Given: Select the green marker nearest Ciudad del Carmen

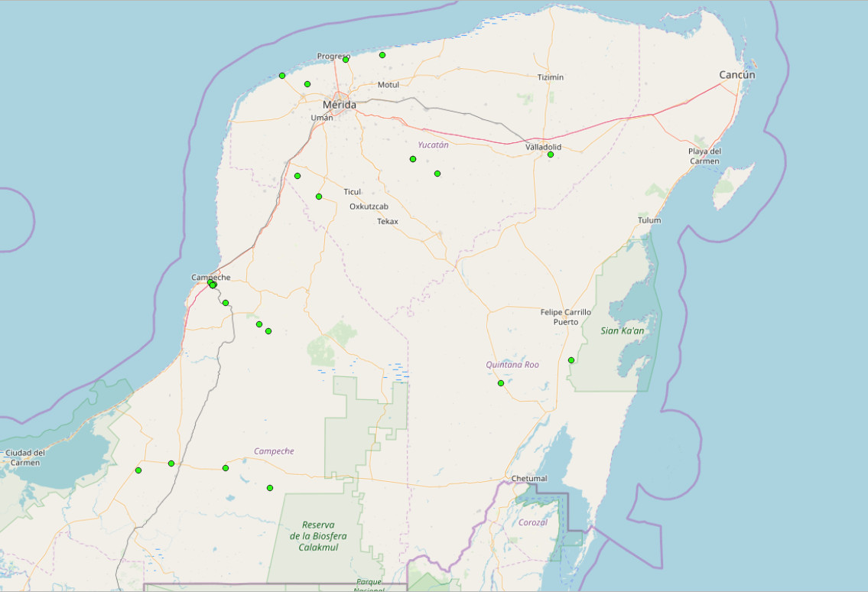Looking at the screenshot, I should [x=138, y=470].
